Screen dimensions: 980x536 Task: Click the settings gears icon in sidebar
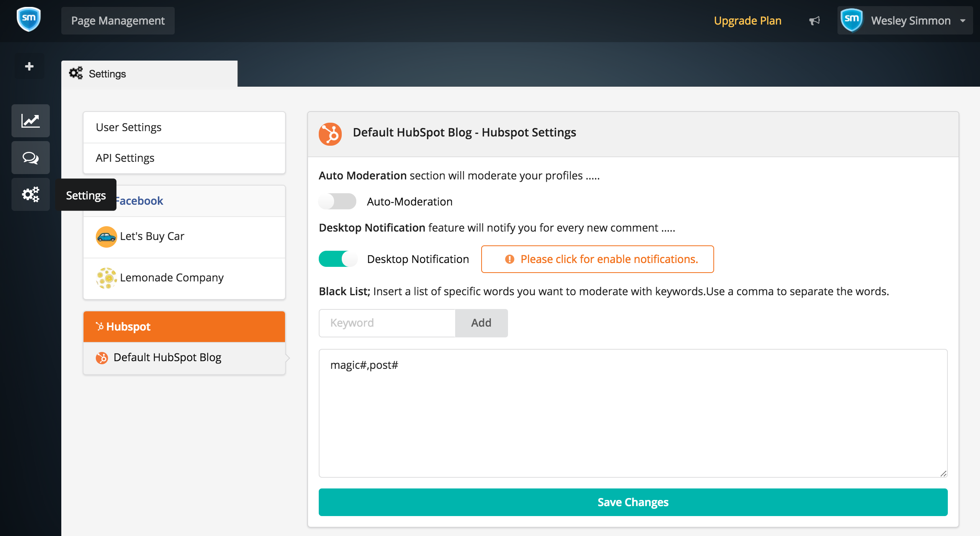tap(31, 194)
